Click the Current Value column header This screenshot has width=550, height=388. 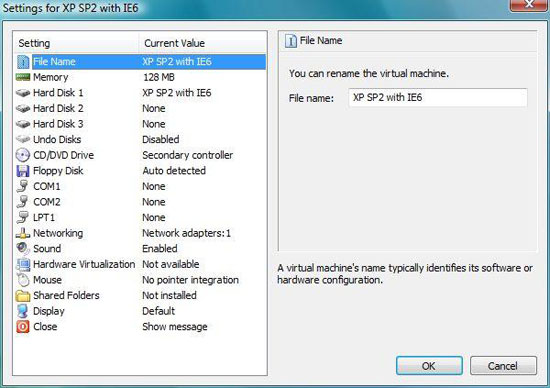pyautogui.click(x=203, y=43)
